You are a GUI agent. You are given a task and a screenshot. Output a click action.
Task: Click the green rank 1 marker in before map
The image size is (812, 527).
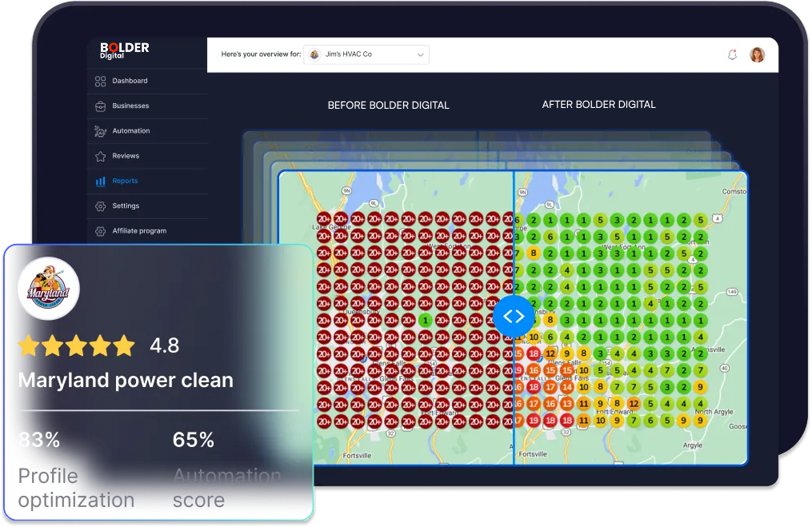pos(425,319)
